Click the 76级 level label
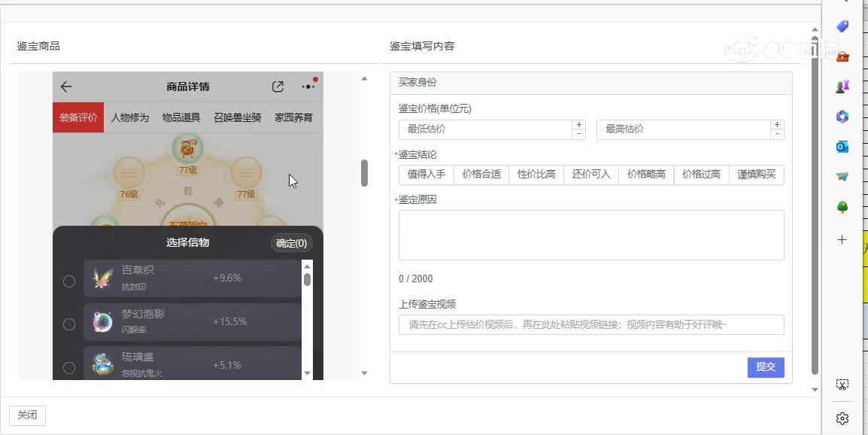The image size is (868, 435). [129, 194]
